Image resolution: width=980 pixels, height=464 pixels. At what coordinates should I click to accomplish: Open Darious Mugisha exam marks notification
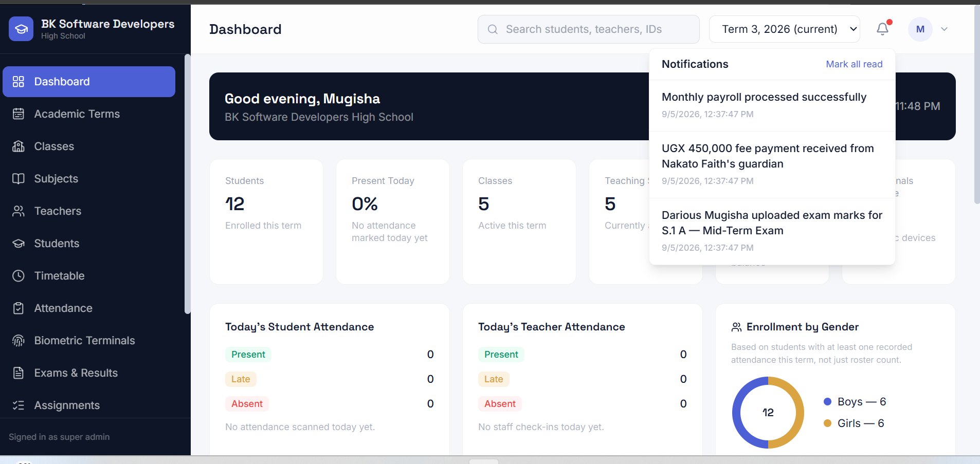point(772,231)
